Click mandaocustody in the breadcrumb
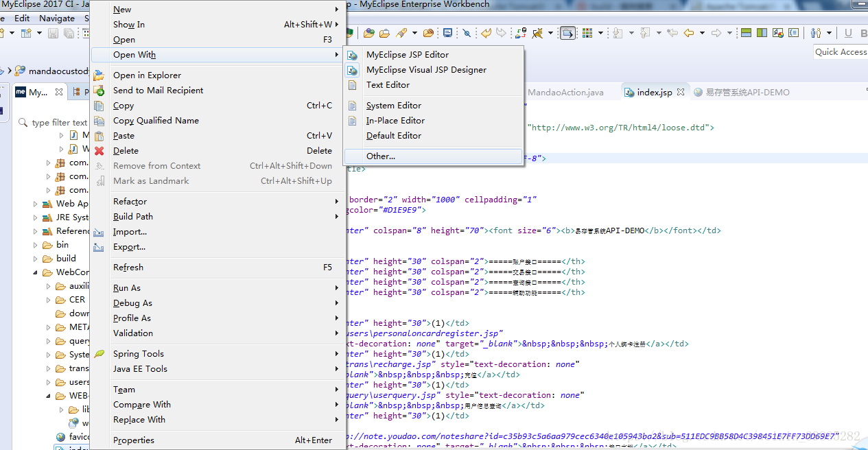The image size is (868, 450). (59, 71)
